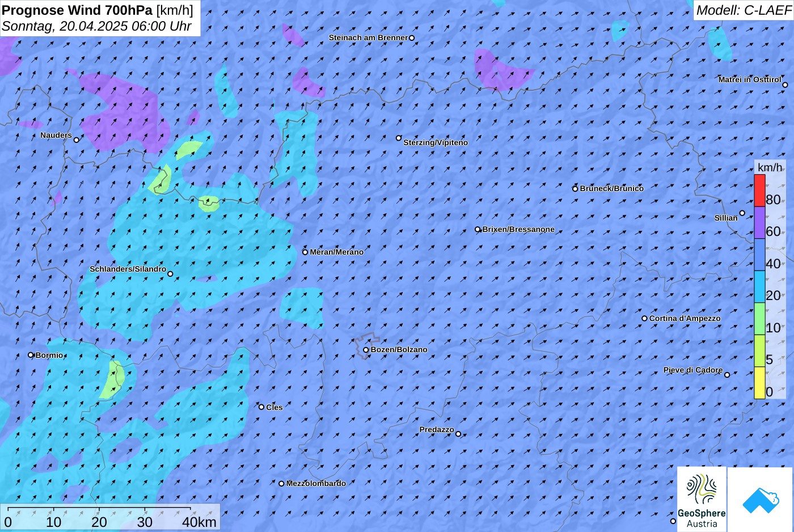
Task: Click the GeoSphere Austria logo
Action: [702, 499]
